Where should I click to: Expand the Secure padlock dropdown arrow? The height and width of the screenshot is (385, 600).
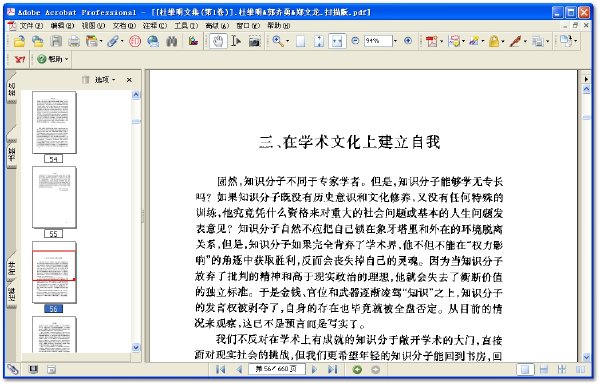503,41
